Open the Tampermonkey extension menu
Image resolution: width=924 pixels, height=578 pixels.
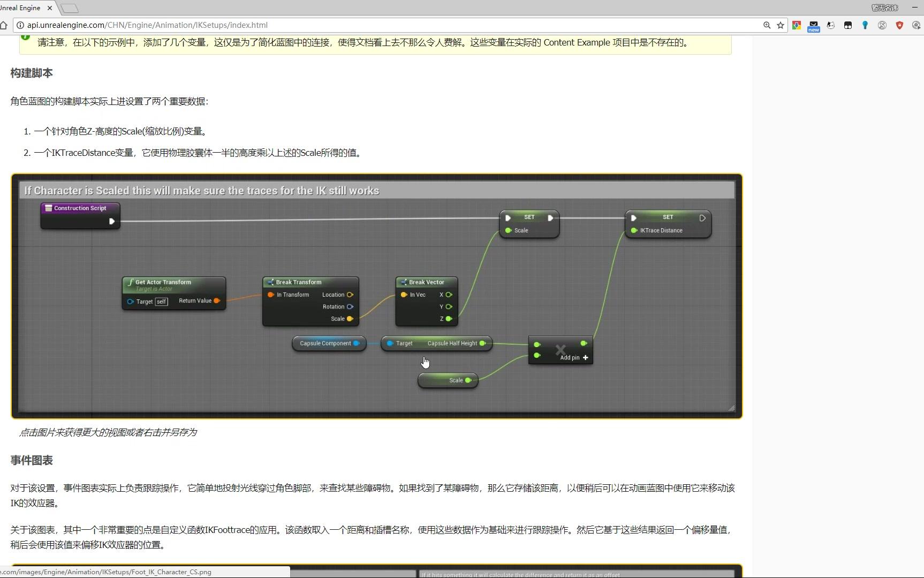847,25
